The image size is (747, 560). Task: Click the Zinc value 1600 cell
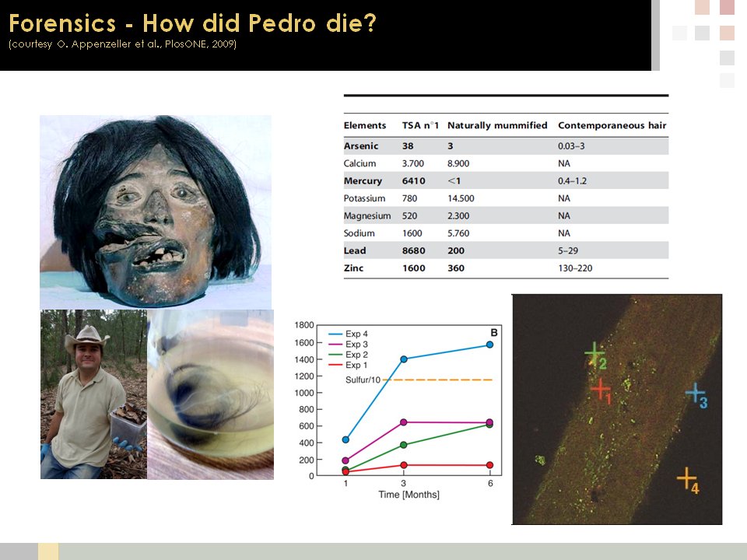click(413, 268)
